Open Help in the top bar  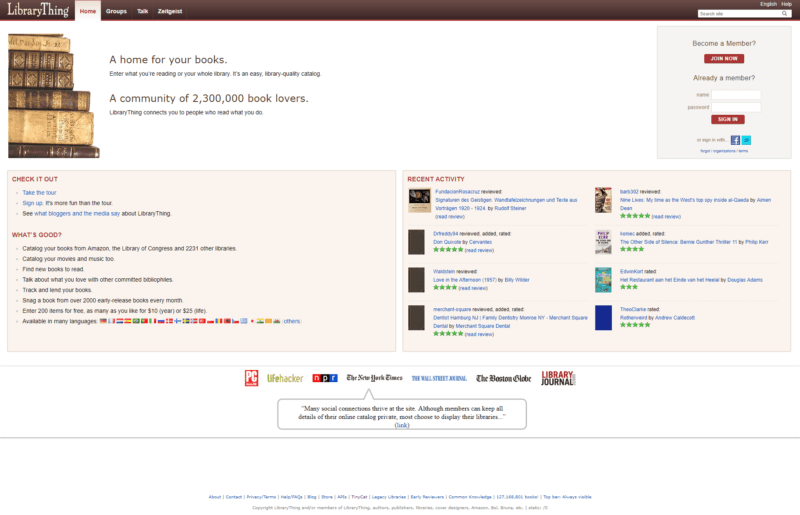[x=786, y=4]
